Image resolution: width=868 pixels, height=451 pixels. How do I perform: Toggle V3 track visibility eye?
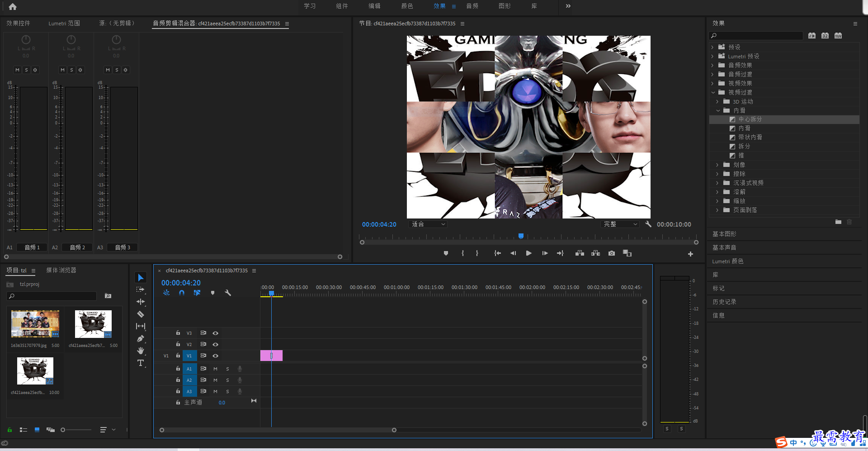point(216,333)
